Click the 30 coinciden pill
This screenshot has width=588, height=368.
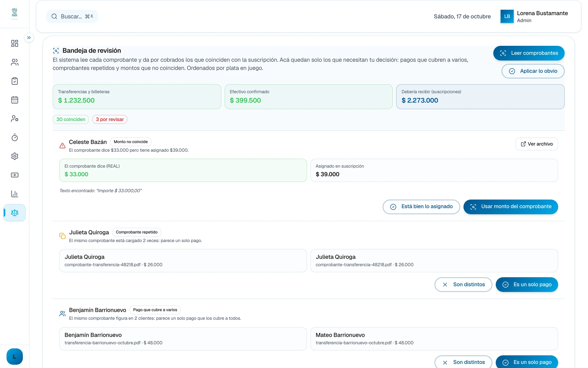(x=71, y=119)
